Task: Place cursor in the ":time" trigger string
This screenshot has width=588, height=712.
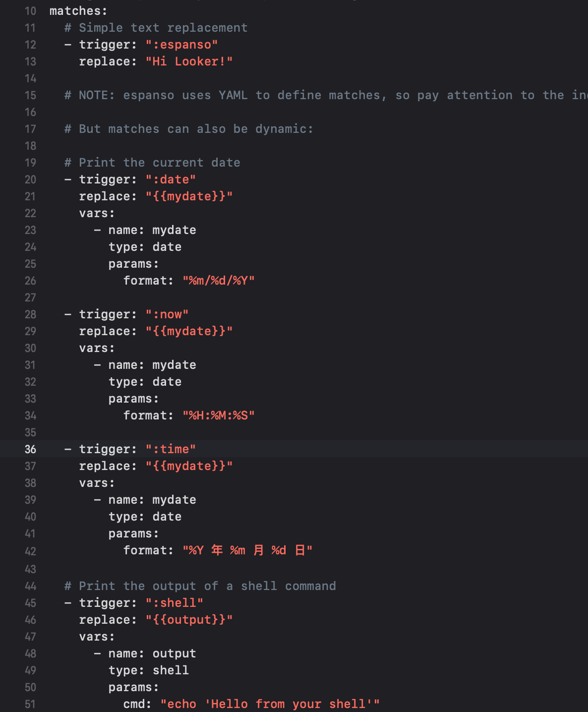Action: (x=171, y=449)
